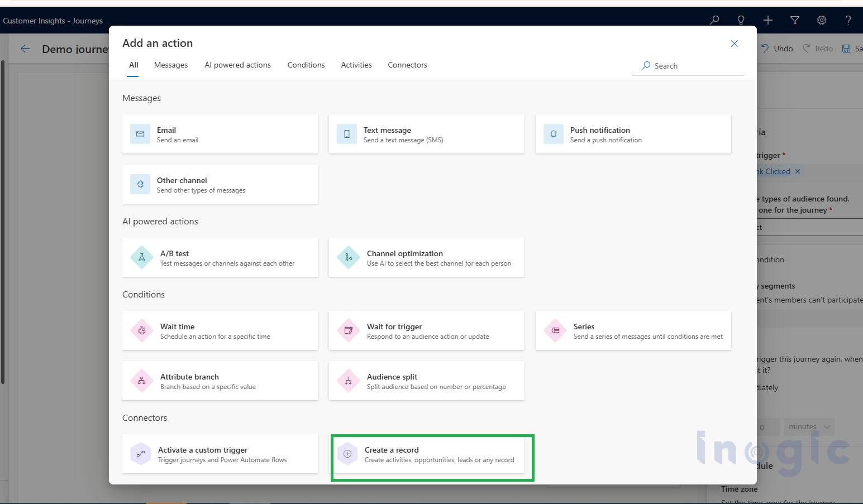Click the Undo button
The image size is (863, 504).
(x=777, y=49)
